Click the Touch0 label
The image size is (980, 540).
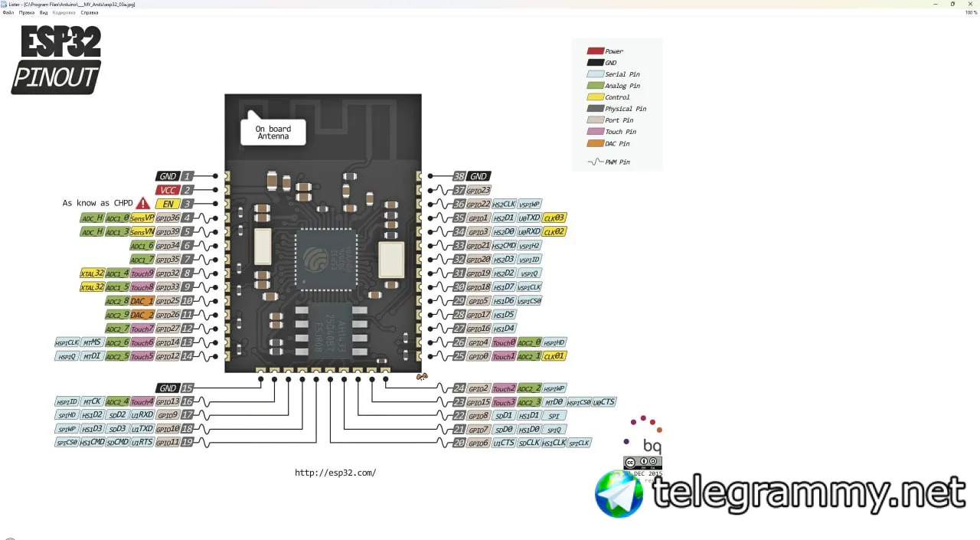(504, 342)
